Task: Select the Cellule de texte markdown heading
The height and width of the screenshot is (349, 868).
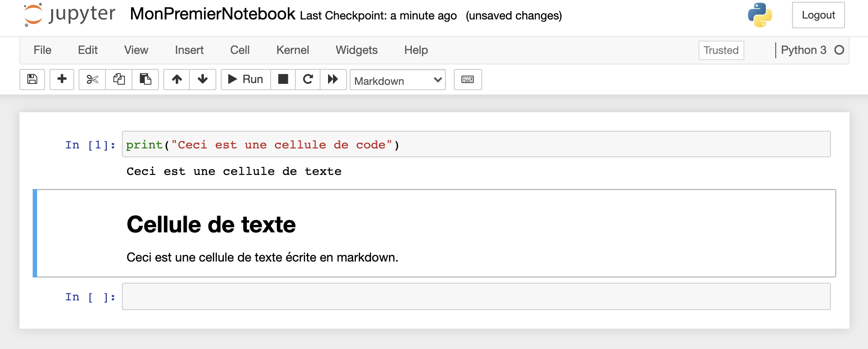Action: tap(211, 224)
